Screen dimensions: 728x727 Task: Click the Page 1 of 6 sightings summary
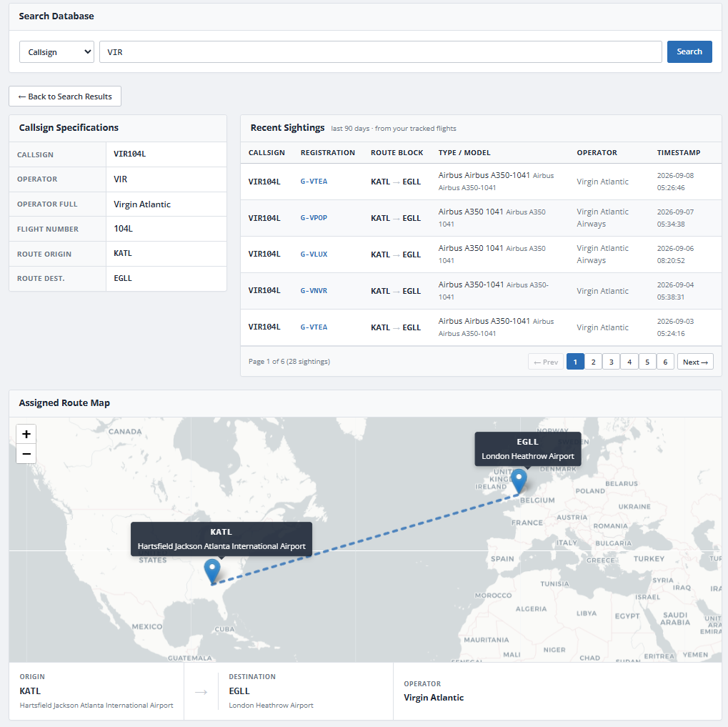pos(289,362)
